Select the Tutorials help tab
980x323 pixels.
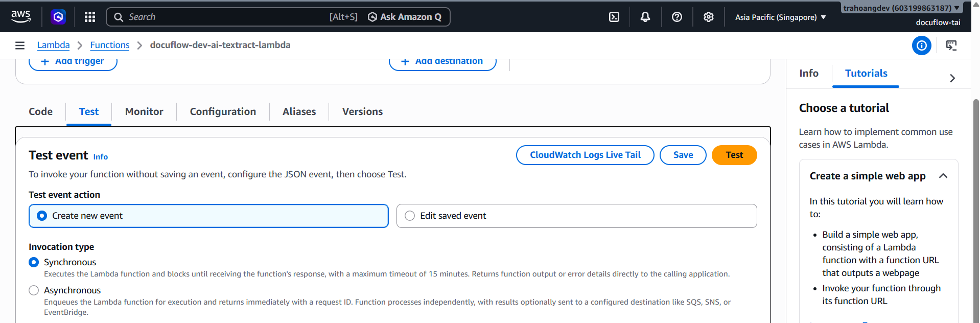click(x=866, y=73)
